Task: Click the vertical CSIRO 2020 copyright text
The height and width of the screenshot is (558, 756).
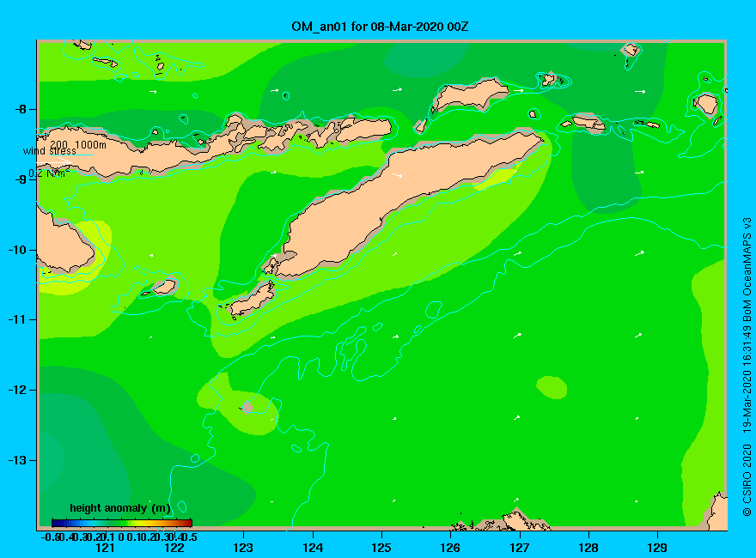Action: (747, 367)
